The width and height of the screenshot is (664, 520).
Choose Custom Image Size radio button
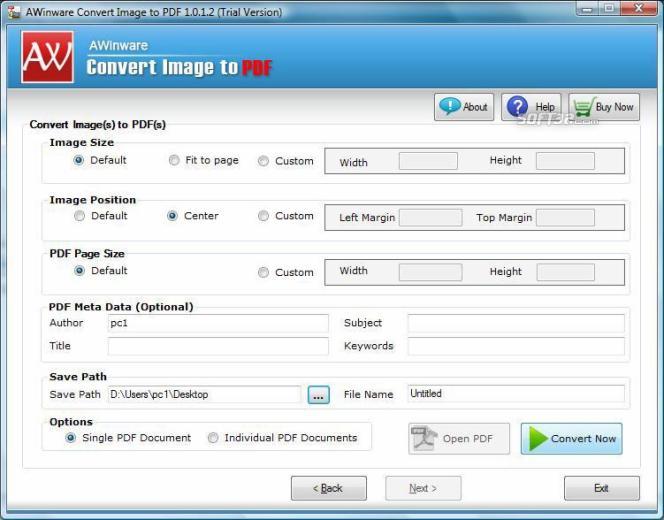point(263,161)
